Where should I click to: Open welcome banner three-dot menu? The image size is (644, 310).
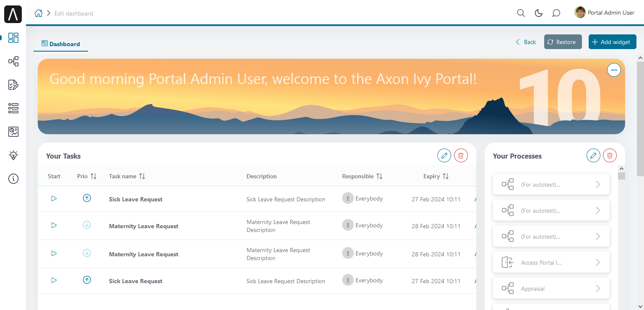click(x=614, y=70)
